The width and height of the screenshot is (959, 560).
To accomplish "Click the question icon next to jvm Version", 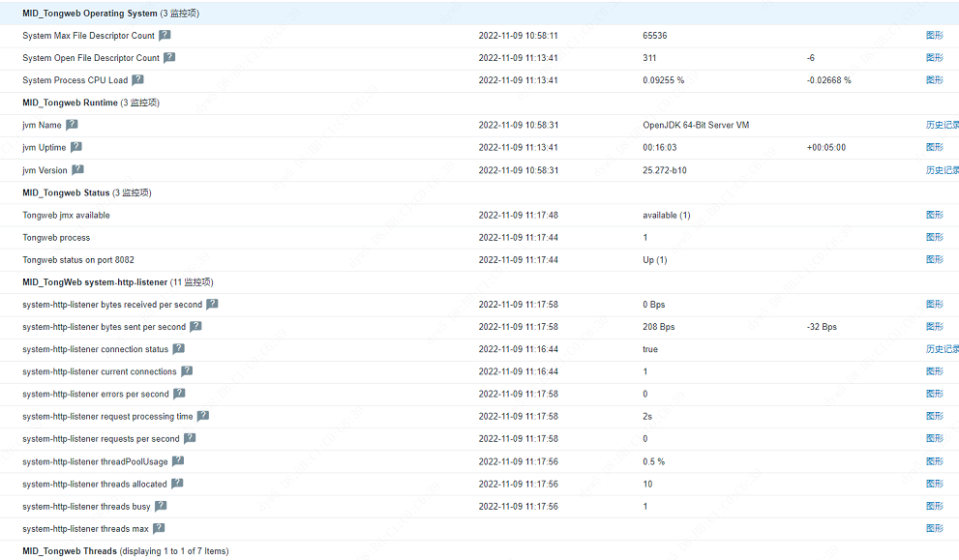I will (x=77, y=169).
